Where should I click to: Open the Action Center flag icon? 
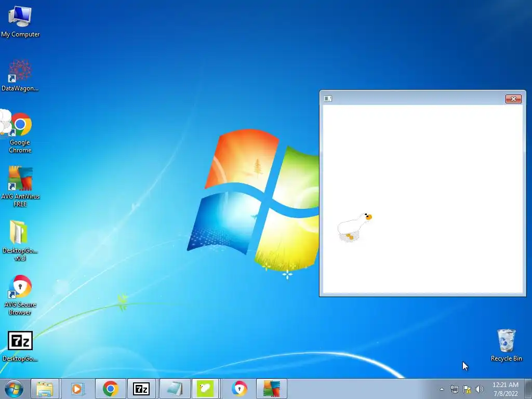click(467, 389)
